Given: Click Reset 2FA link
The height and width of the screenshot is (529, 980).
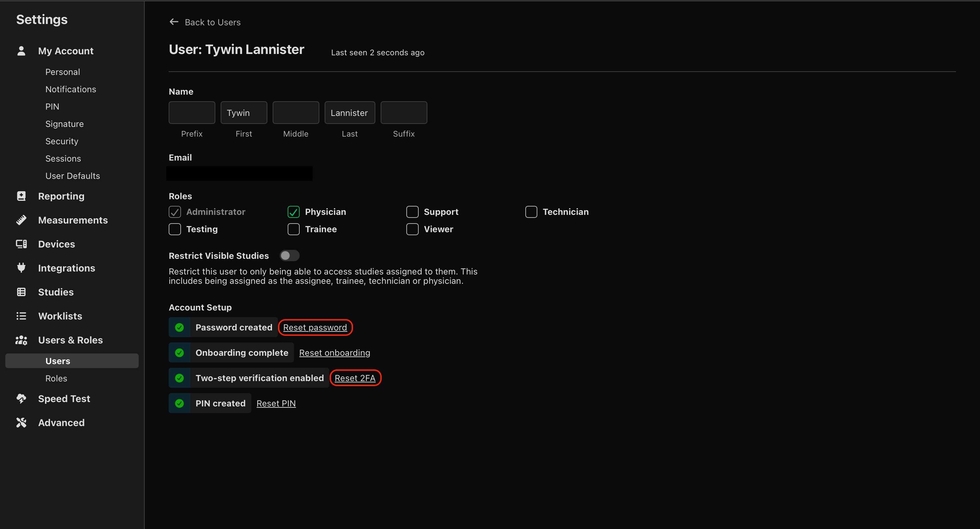Looking at the screenshot, I should point(355,378).
